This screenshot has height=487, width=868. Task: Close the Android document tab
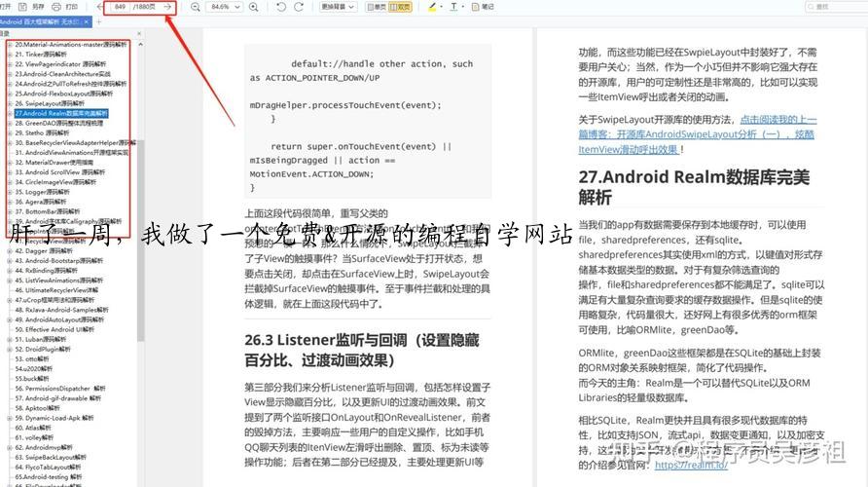87,21
